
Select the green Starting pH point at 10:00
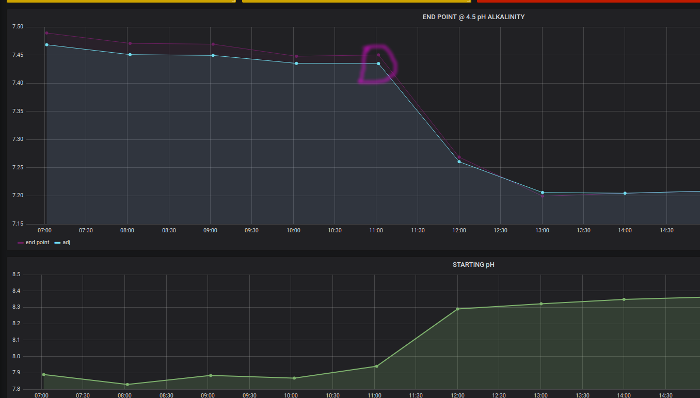[294, 378]
